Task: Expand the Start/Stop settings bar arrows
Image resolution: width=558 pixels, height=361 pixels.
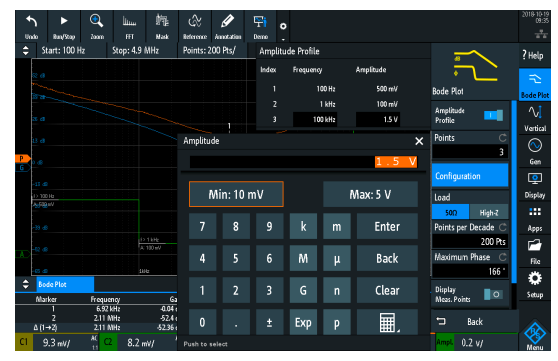Action: pyautogui.click(x=26, y=51)
